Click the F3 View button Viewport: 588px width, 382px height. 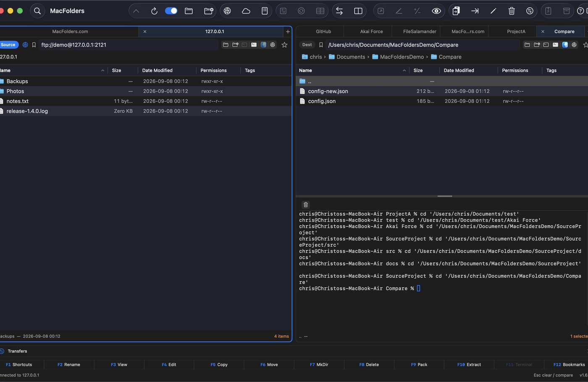pos(119,364)
